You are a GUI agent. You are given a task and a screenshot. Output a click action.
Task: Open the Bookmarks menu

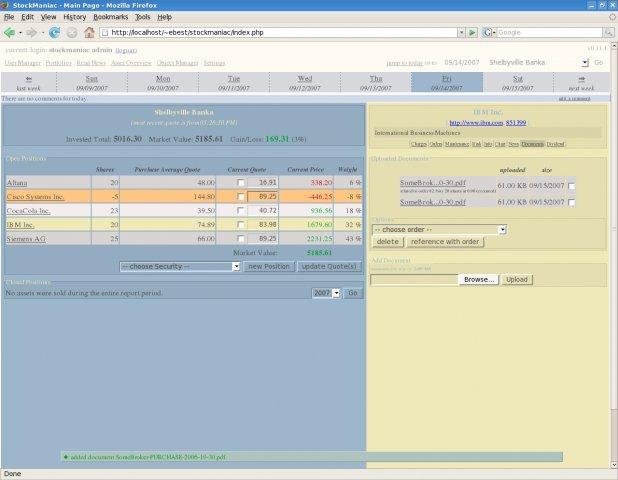(110, 17)
